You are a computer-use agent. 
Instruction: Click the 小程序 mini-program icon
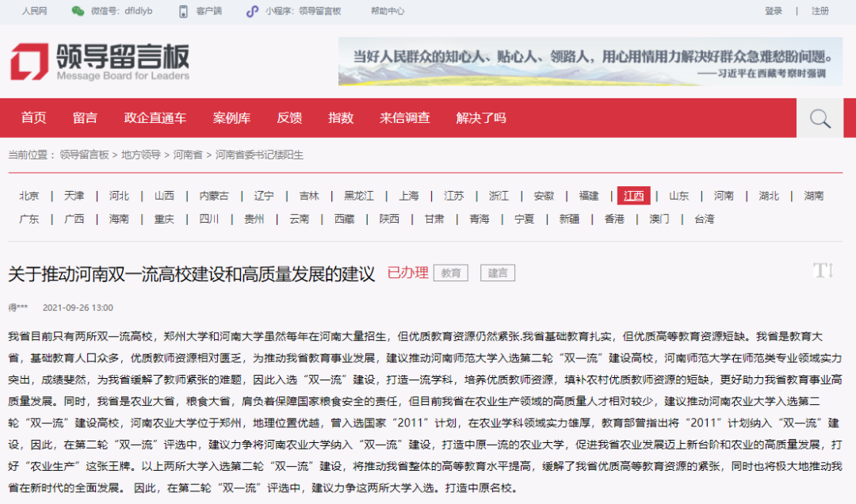point(253,11)
